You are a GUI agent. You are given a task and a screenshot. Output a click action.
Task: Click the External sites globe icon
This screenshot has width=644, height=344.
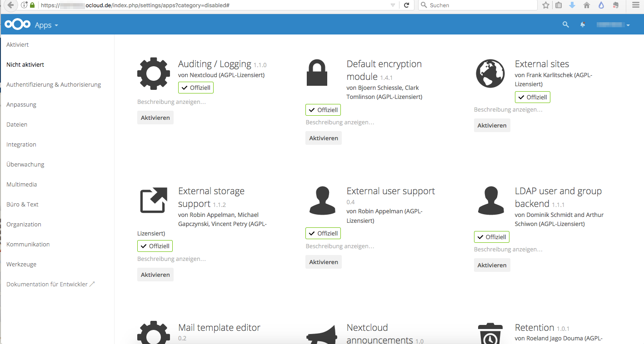(490, 74)
